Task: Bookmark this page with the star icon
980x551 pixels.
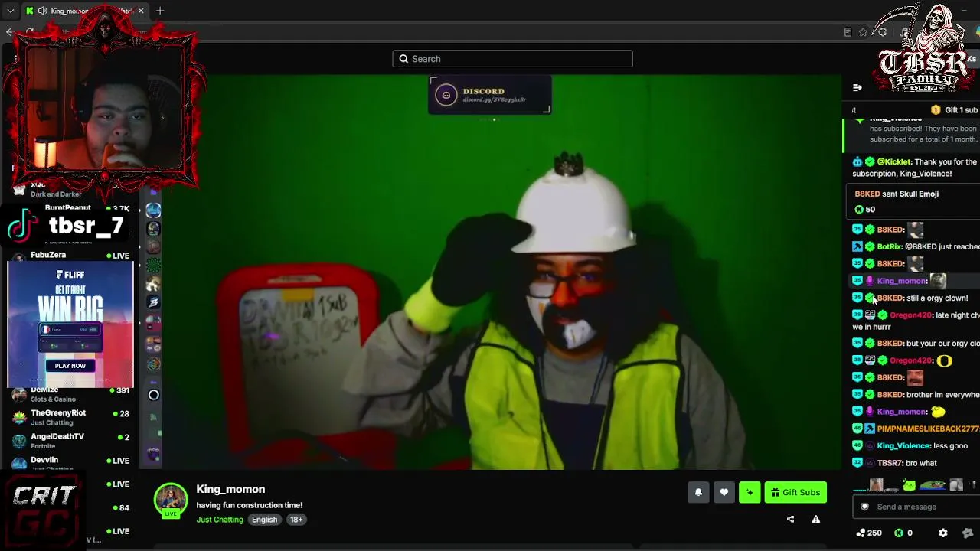Action: [863, 32]
